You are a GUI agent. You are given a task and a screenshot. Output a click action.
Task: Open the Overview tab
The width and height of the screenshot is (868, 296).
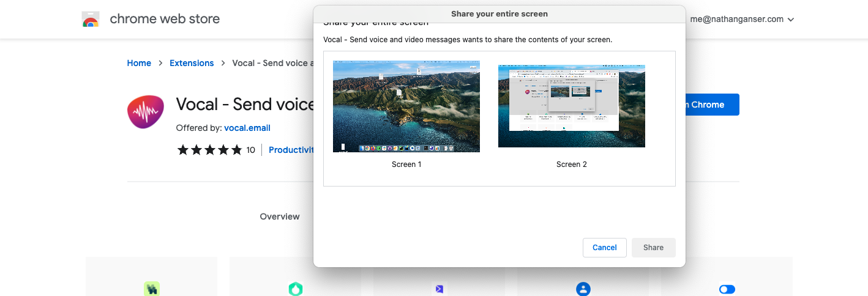coord(280,216)
